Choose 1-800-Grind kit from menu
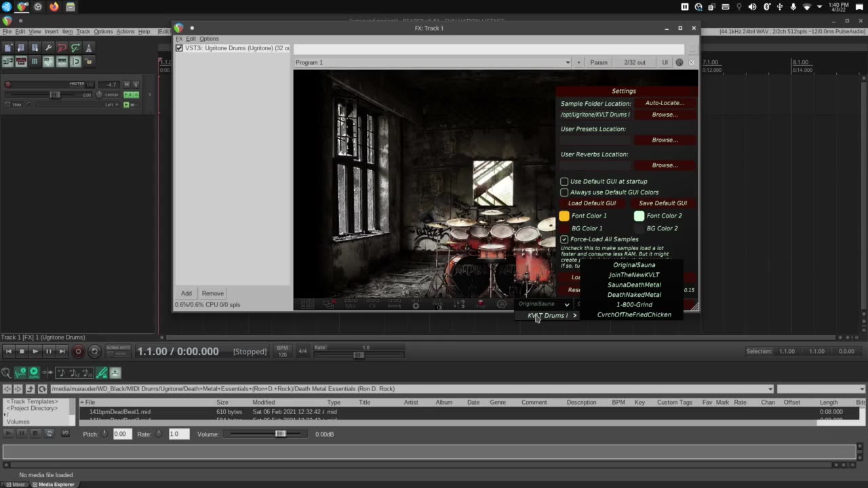 pos(634,305)
